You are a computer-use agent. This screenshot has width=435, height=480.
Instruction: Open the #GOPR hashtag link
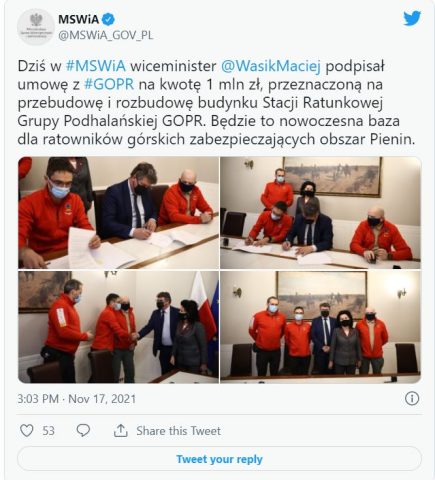point(109,84)
